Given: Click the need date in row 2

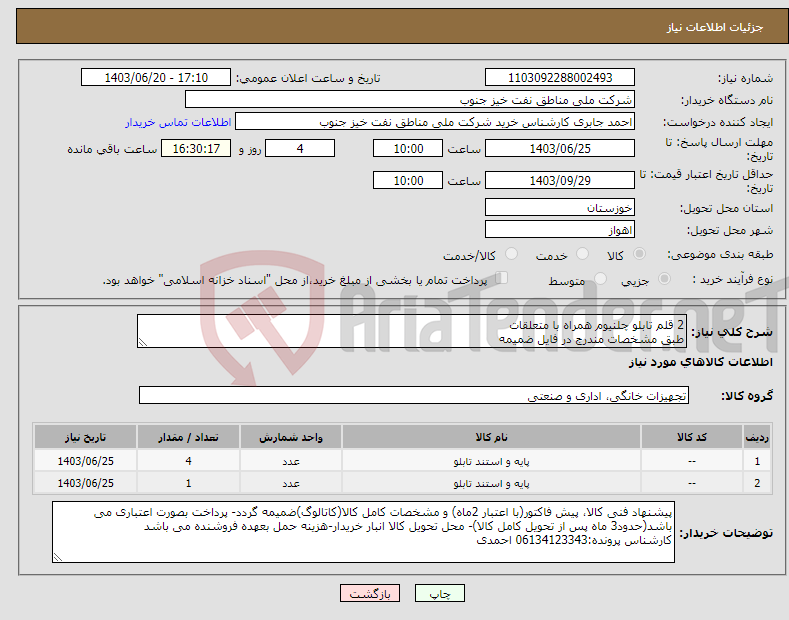Looking at the screenshot, I should (x=86, y=483).
